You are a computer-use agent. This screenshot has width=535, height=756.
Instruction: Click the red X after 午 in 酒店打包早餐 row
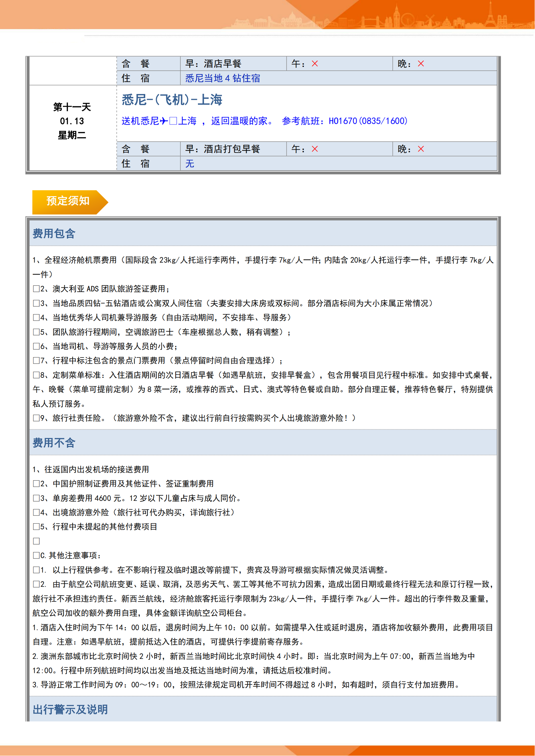point(315,149)
